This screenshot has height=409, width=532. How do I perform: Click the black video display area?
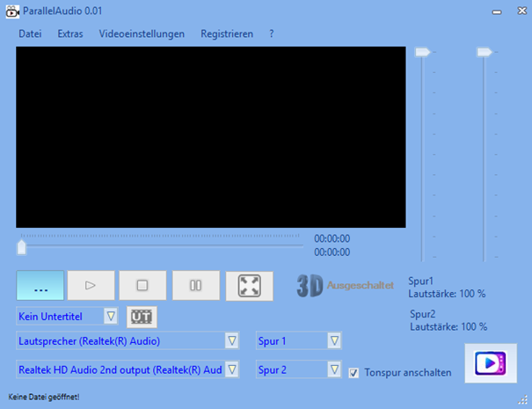click(x=211, y=137)
